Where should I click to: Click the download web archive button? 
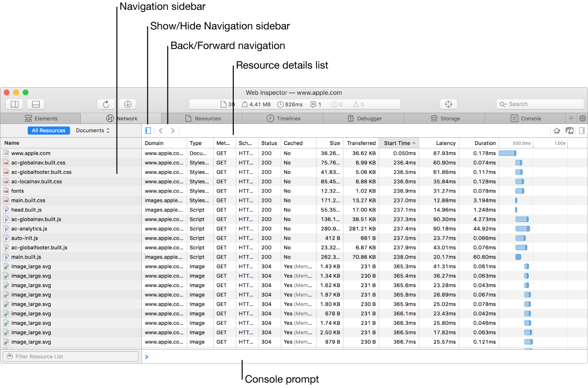127,104
